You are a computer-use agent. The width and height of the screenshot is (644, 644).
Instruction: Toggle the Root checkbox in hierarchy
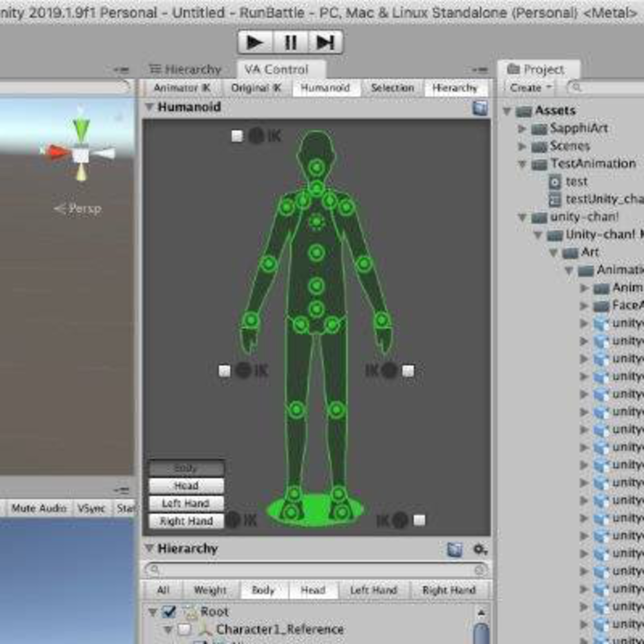[169, 611]
